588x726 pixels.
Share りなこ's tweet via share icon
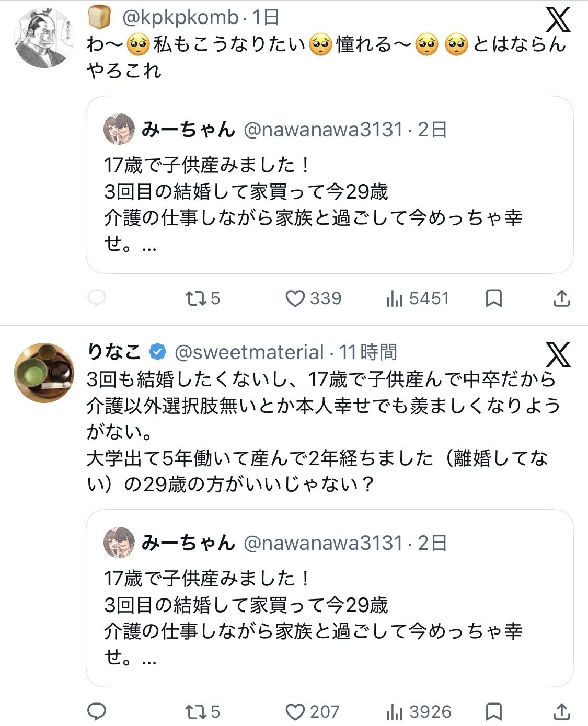561,711
